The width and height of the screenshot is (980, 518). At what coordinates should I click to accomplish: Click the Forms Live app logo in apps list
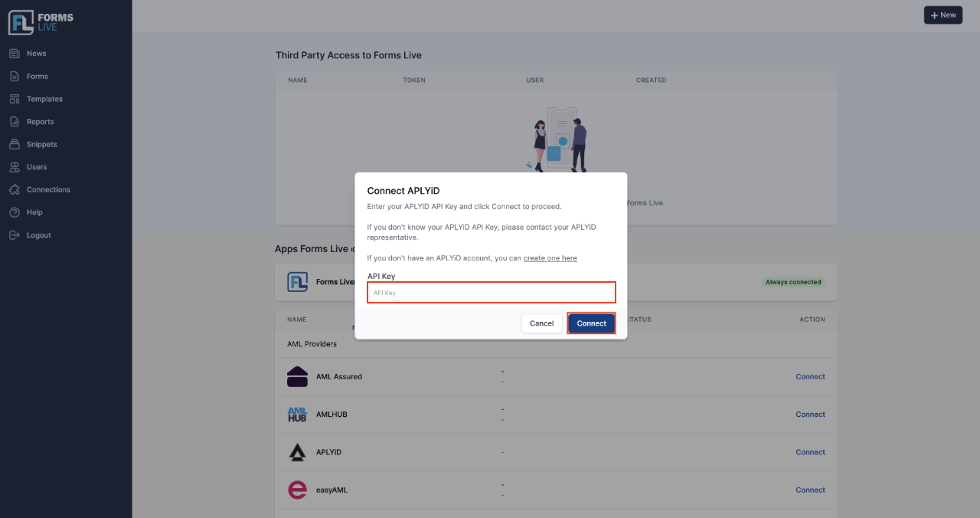click(297, 282)
